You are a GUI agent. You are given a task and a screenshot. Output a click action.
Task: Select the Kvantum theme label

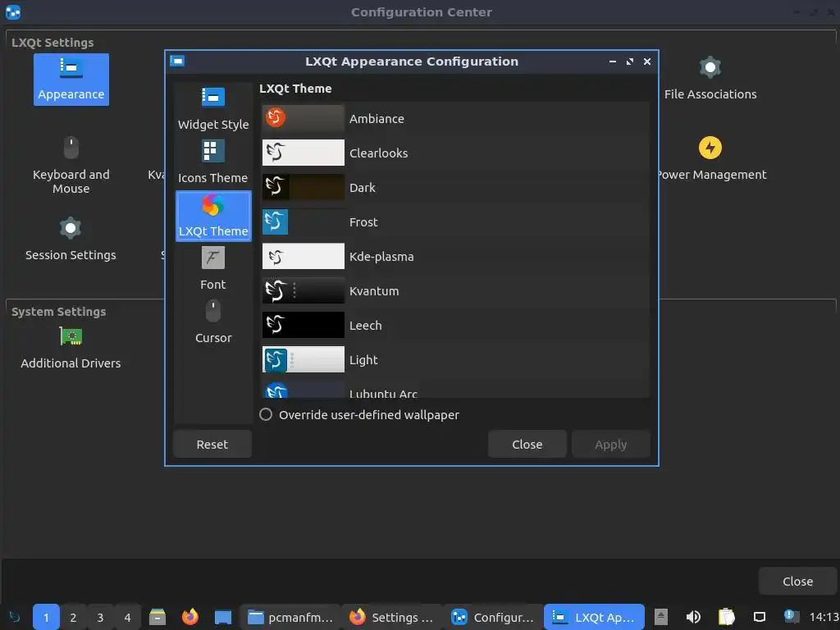374,291
